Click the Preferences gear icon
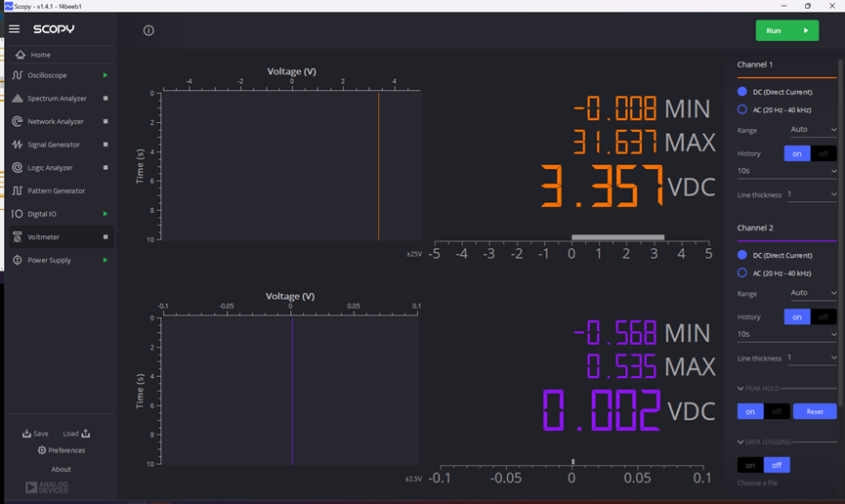845x504 pixels. [x=41, y=450]
